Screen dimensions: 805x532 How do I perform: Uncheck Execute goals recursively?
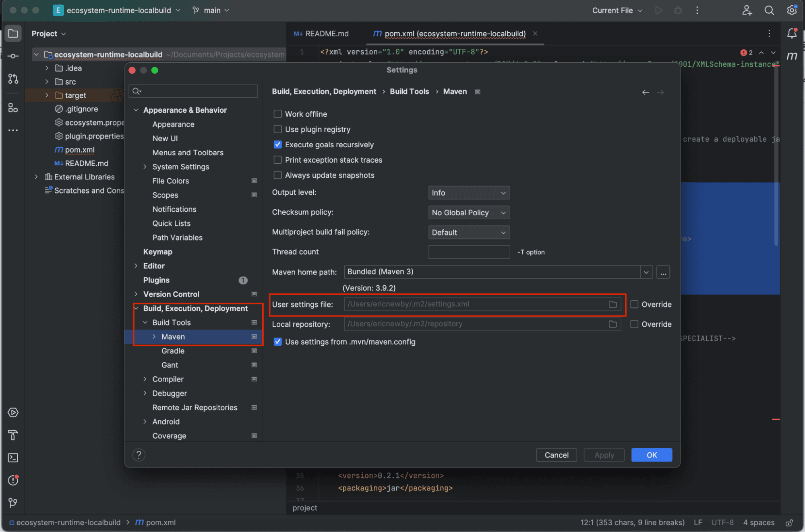277,144
